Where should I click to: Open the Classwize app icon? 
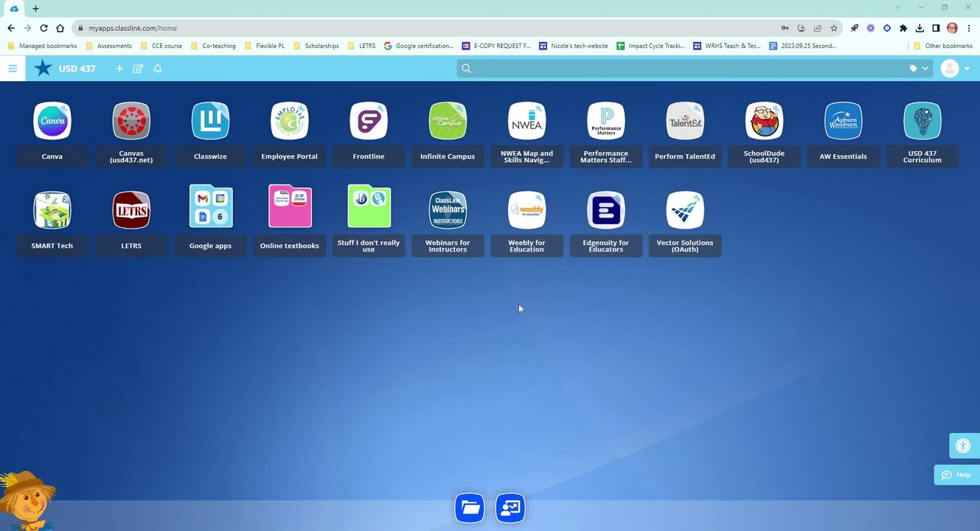point(210,121)
